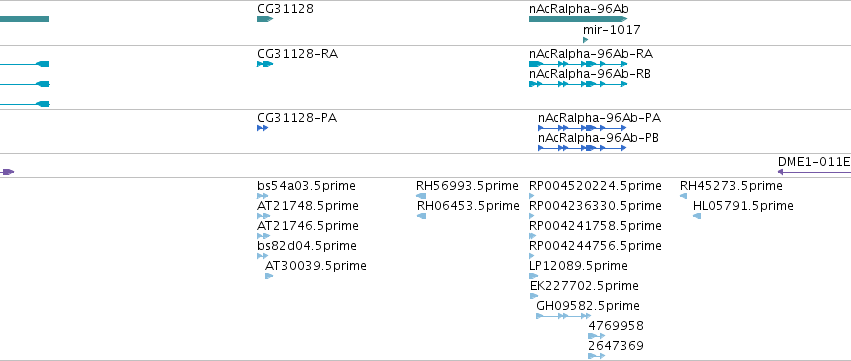Click the AT30039.5prime EST label
The height and width of the screenshot is (361, 851).
pos(316,266)
